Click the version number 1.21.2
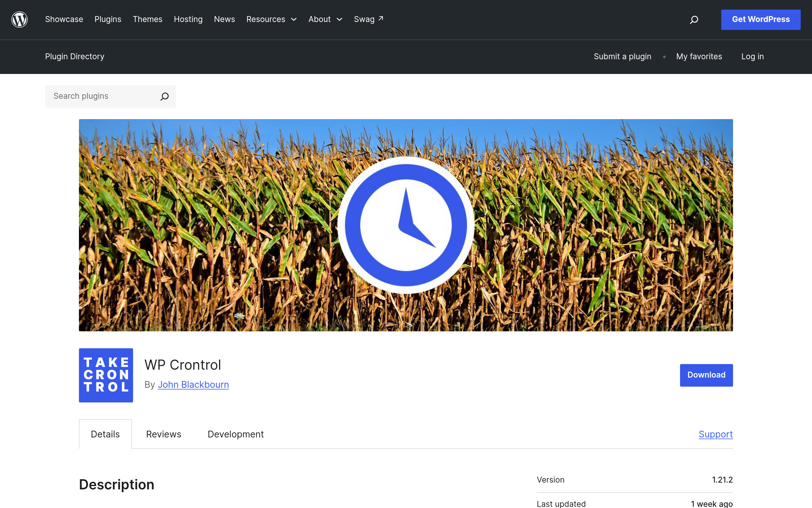Screen dimensions: 812x508 click(722, 480)
